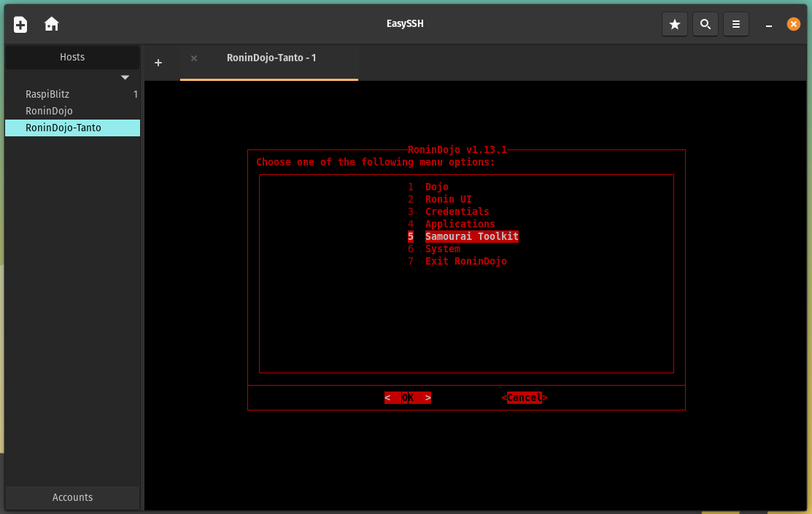Click the EasySSH window title
The width and height of the screenshot is (812, 514).
[x=405, y=24]
